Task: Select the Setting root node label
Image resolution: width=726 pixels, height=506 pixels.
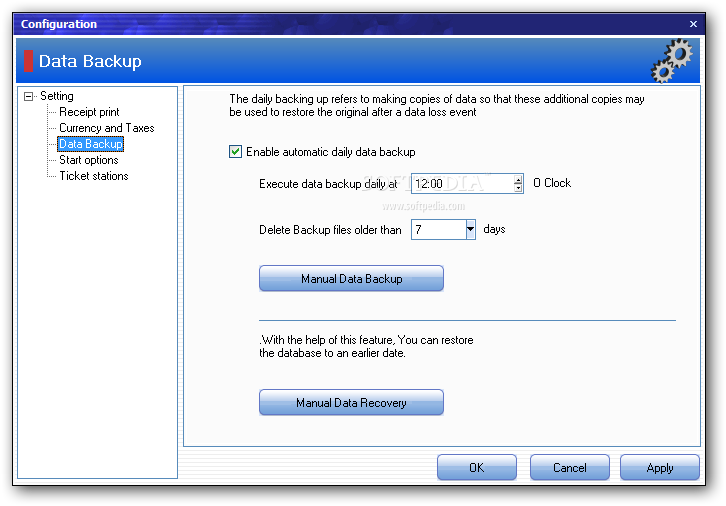Action: pyautogui.click(x=56, y=96)
